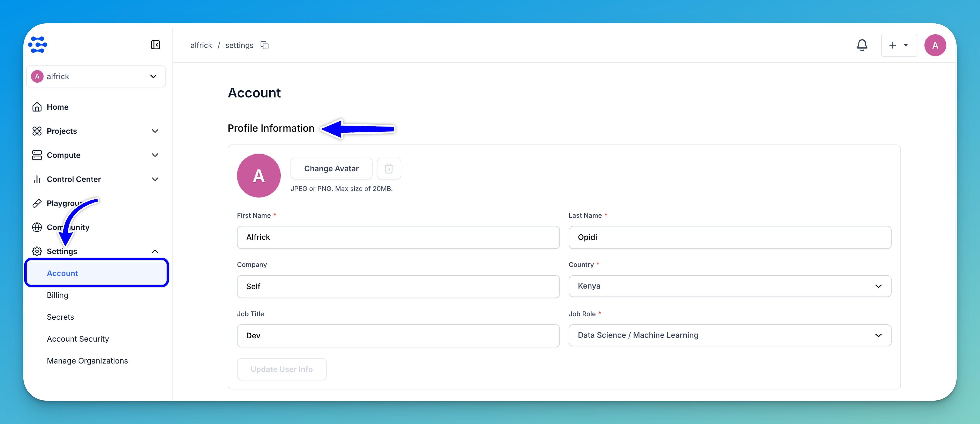The image size is (980, 424).
Task: Open the notifications bell
Action: [x=862, y=45]
